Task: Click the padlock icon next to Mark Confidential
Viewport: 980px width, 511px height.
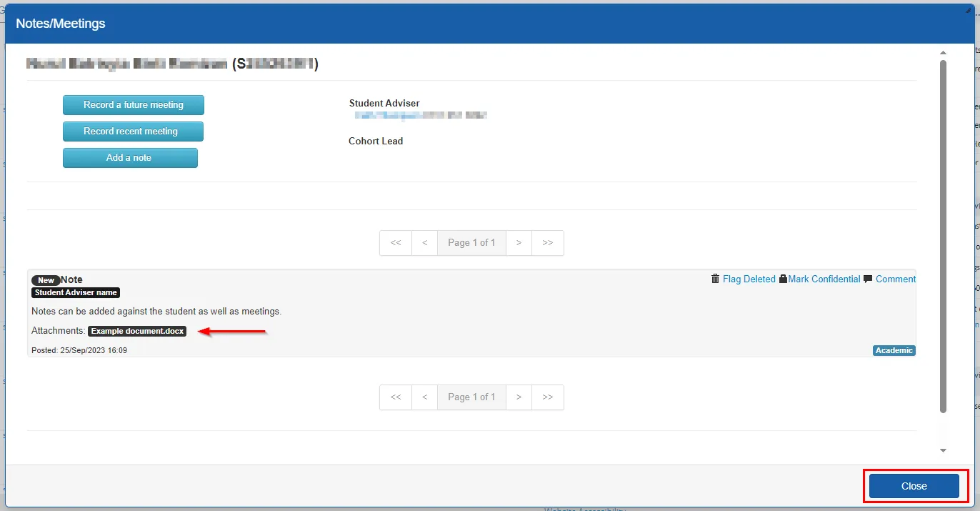Action: click(x=781, y=279)
